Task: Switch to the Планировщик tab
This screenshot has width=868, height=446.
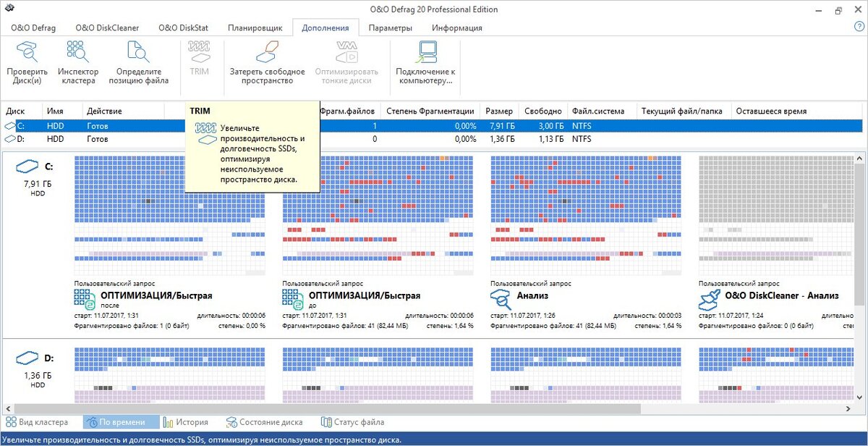Action: pos(255,28)
